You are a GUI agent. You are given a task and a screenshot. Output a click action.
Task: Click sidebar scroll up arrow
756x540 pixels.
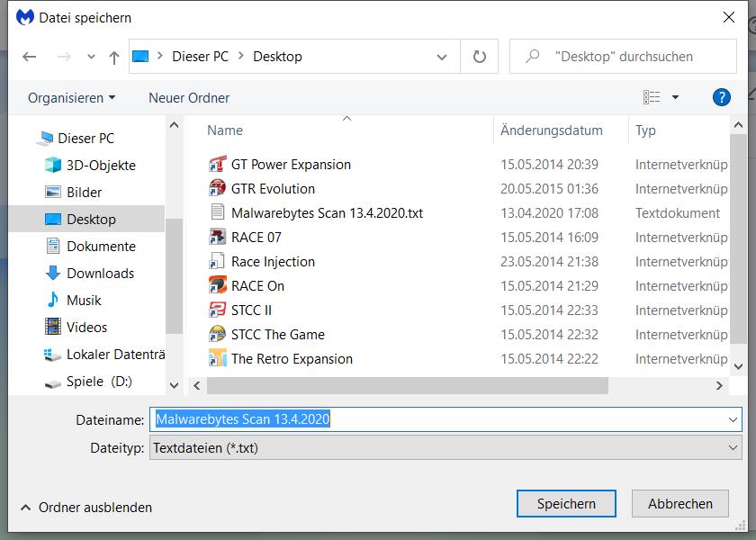(175, 125)
